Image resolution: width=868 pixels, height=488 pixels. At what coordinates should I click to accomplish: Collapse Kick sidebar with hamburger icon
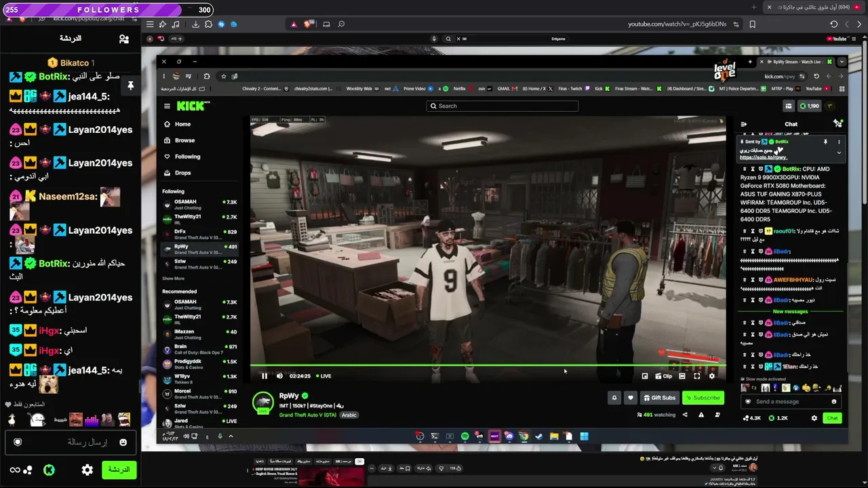click(x=167, y=106)
